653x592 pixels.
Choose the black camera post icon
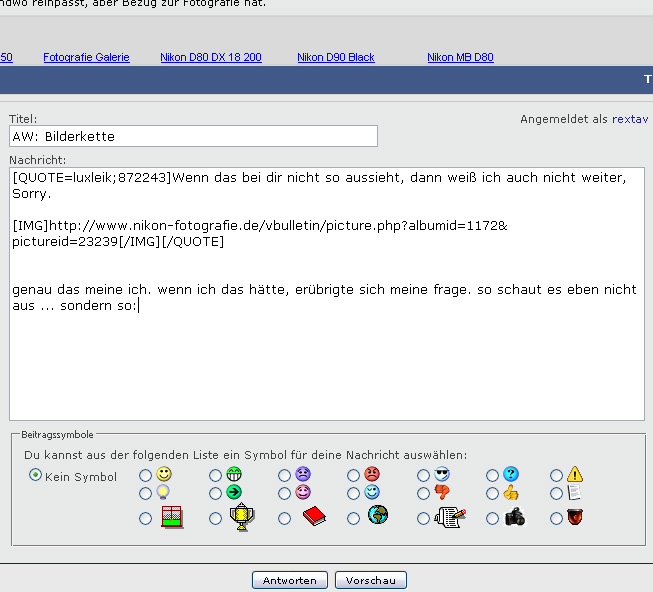click(x=515, y=517)
